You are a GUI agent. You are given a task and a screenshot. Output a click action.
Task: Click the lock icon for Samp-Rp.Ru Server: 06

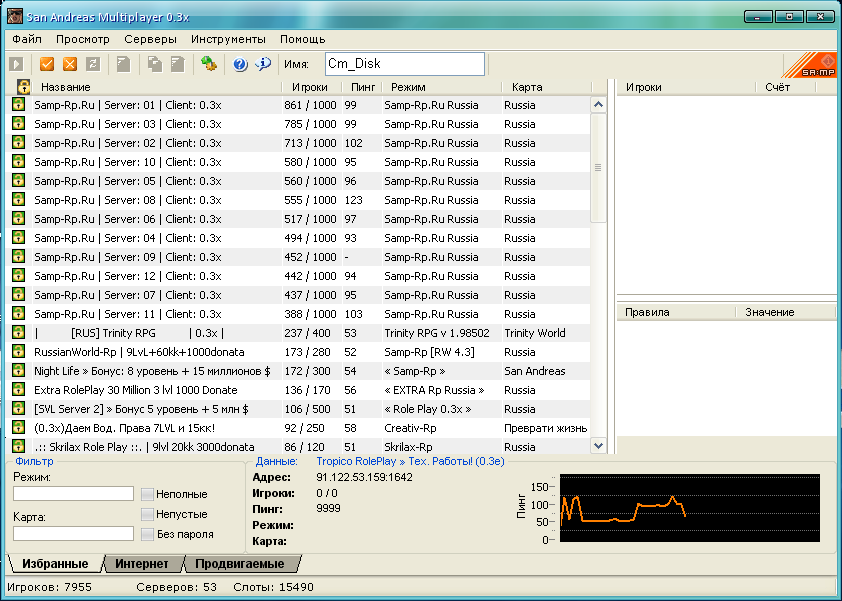(19, 218)
